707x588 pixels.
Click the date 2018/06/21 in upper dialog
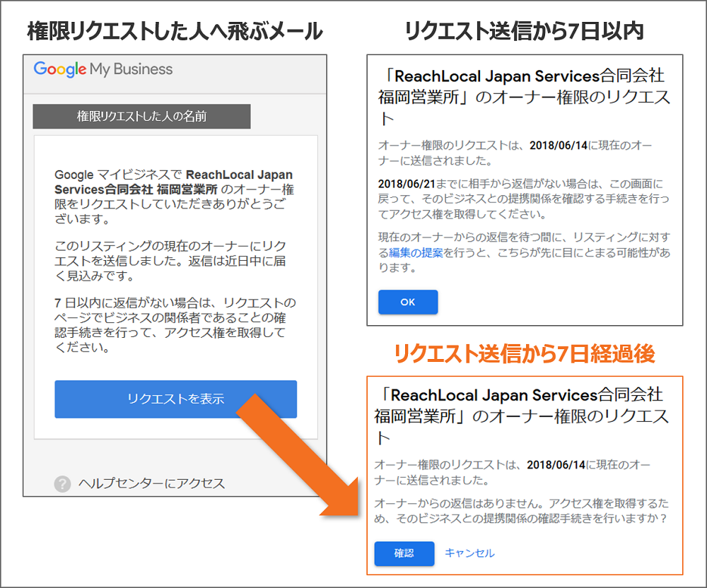click(x=407, y=184)
